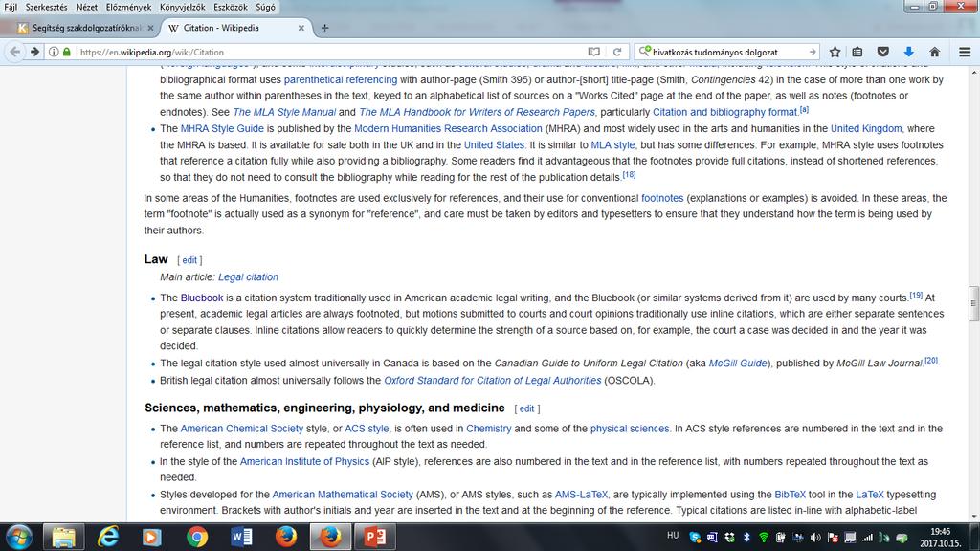Open Bluetooth devices from the tray
The height and width of the screenshot is (551, 980).
tap(746, 538)
